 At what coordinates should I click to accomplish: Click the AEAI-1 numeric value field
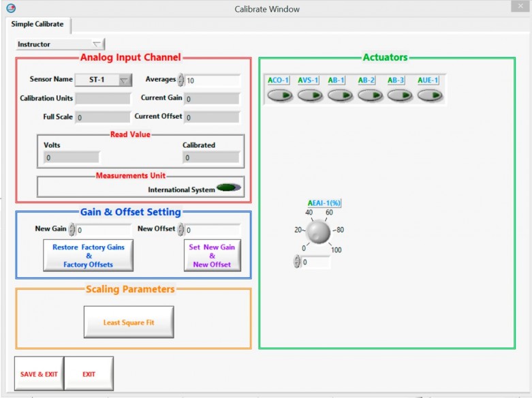click(315, 262)
